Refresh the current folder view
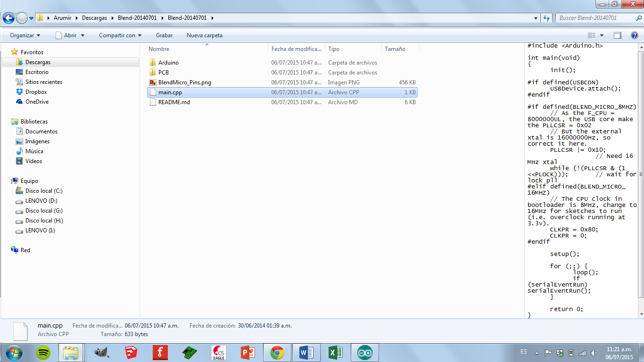This screenshot has width=644, height=362. pyautogui.click(x=546, y=18)
